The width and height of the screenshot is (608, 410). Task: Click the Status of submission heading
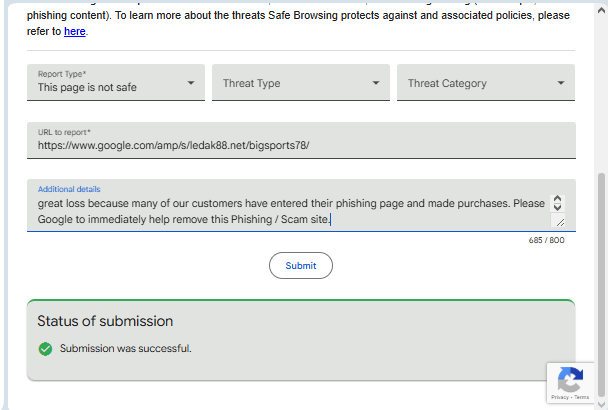pyautogui.click(x=105, y=321)
